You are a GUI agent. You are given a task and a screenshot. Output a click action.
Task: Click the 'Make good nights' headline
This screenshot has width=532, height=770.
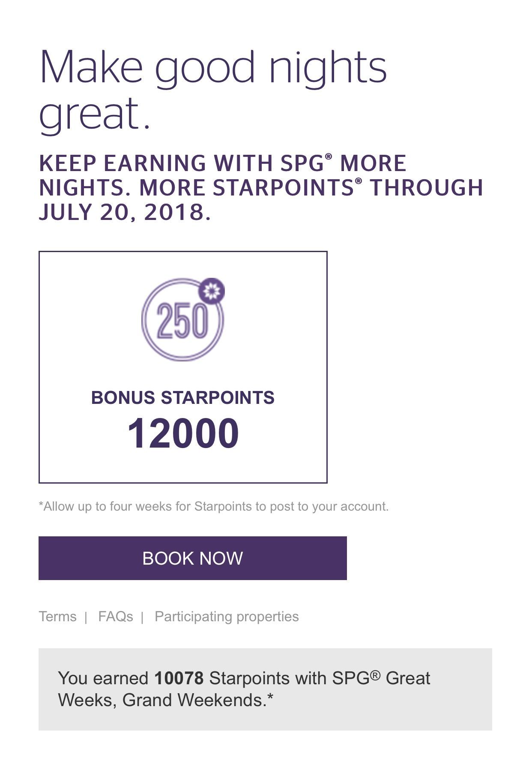[x=213, y=68]
